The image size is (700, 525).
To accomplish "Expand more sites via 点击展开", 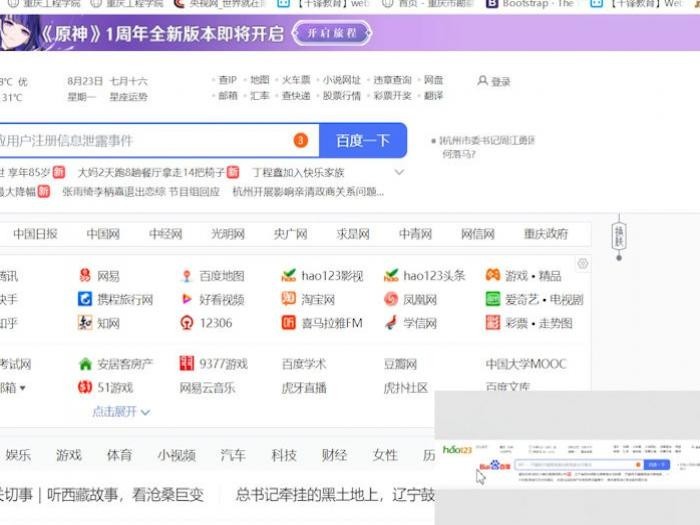I will pyautogui.click(x=121, y=412).
